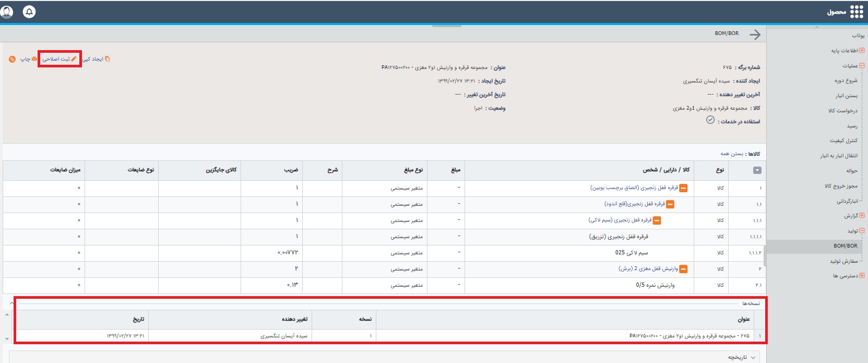Collapse sidebar using top chevron
868x363 pixels.
817,27
